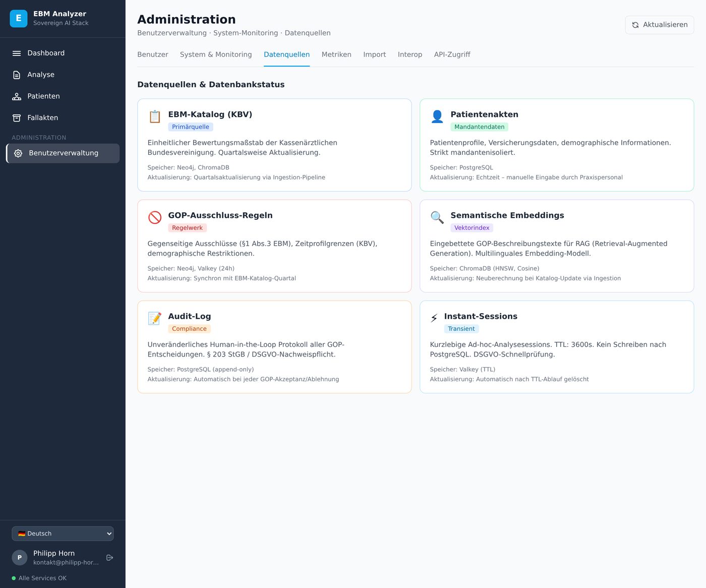This screenshot has width=706, height=588.
Task: Click the ADMINISTRATION sidebar section label
Action: (39, 138)
